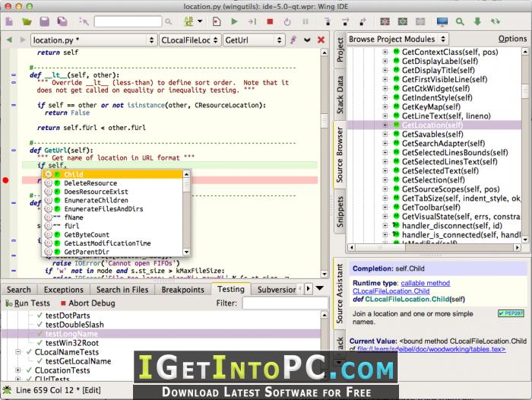Click the AB text replace toolbar icon
The height and width of the screenshot is (400, 532).
188,22
